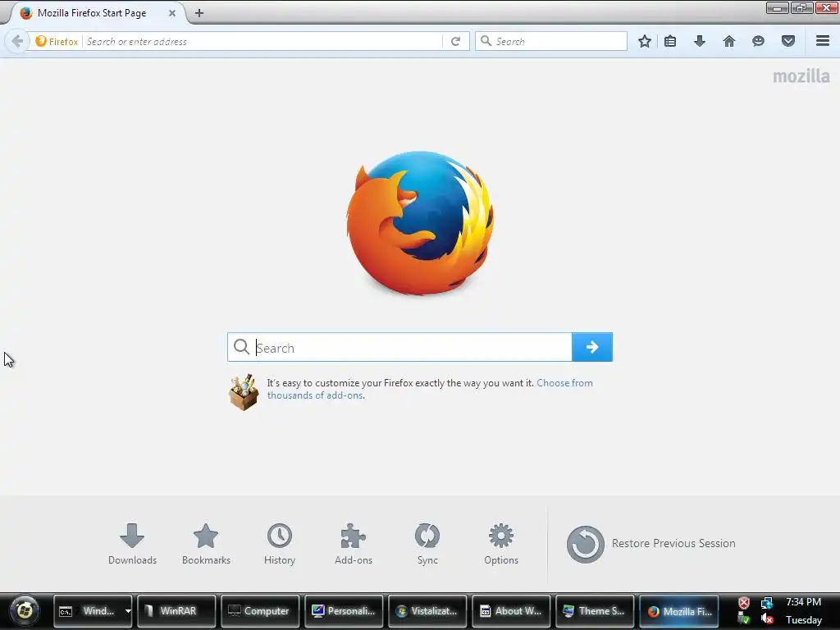Open Add-ons on the start page
Viewport: 840px width, 630px height.
click(x=354, y=545)
